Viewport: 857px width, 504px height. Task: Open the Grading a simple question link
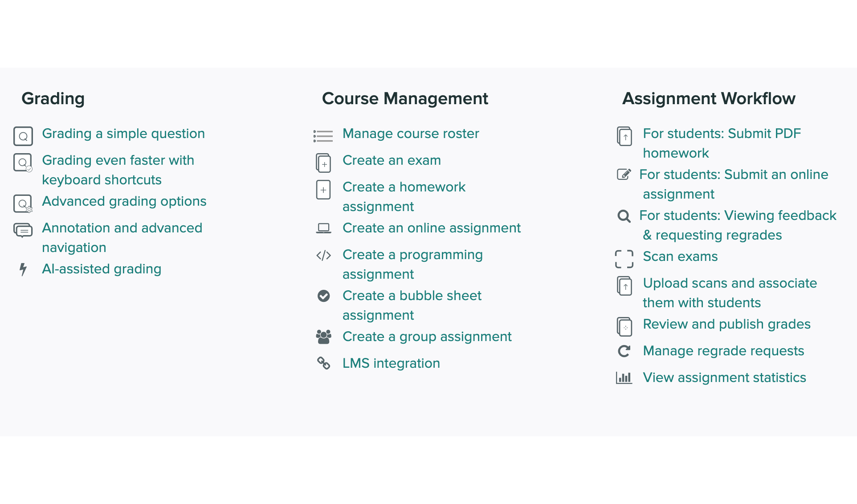pyautogui.click(x=123, y=134)
